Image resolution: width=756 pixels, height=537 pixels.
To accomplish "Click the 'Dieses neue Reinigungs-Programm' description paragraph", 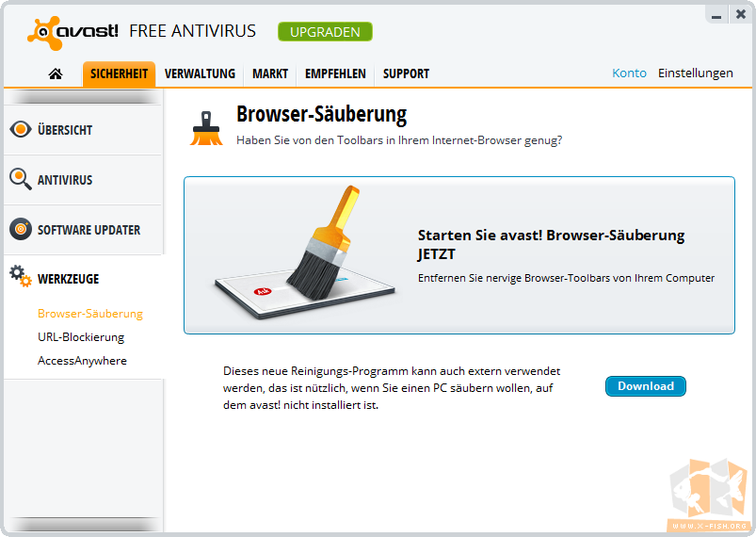I will (392, 388).
